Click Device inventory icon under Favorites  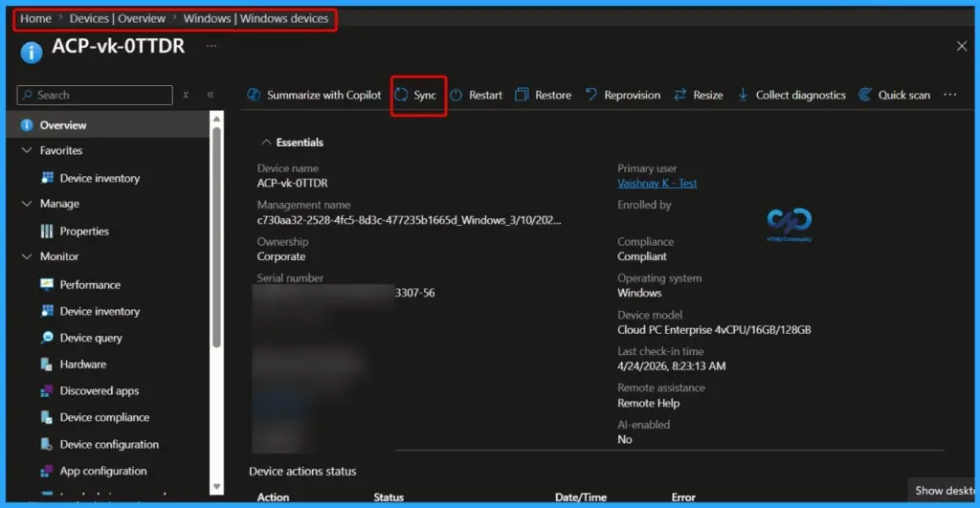point(47,178)
